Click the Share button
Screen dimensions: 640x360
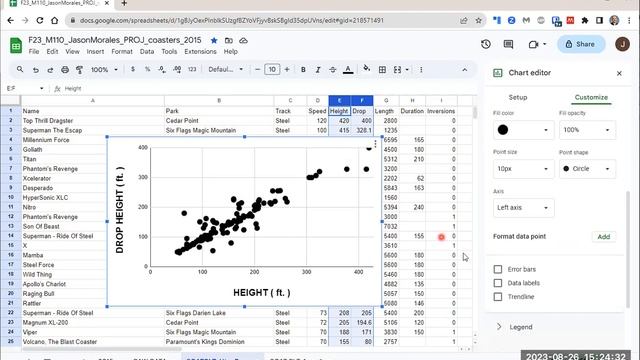click(x=581, y=44)
